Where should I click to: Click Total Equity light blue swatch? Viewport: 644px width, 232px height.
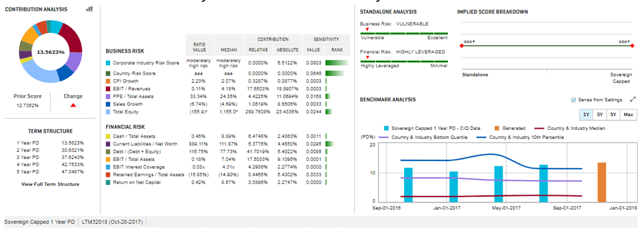pyautogui.click(x=108, y=112)
